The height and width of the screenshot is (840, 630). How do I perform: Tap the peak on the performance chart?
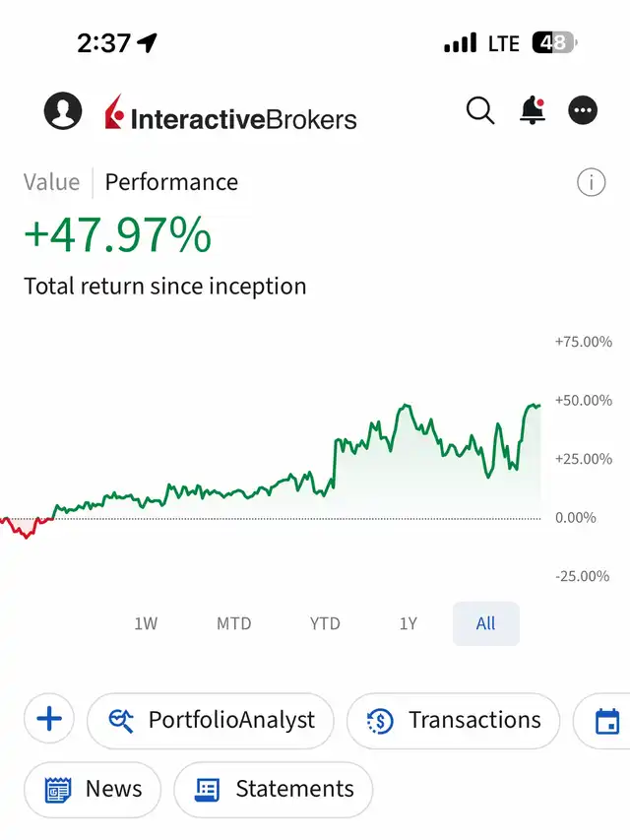[x=405, y=405]
